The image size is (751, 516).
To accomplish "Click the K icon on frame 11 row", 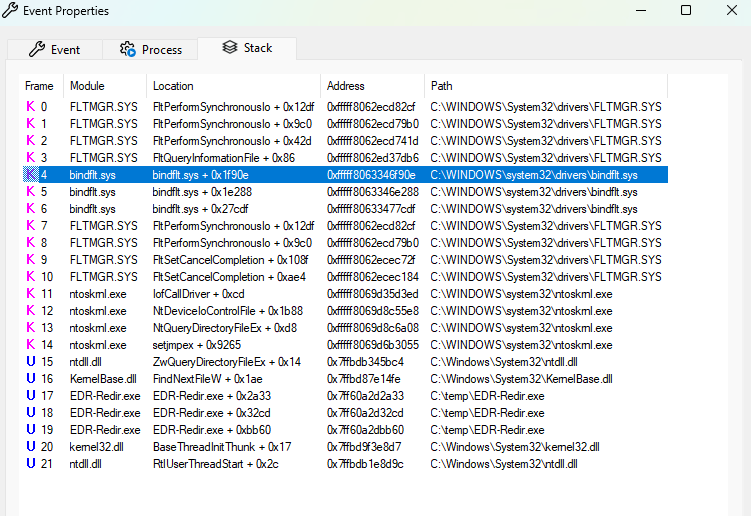I will click(x=30, y=294).
